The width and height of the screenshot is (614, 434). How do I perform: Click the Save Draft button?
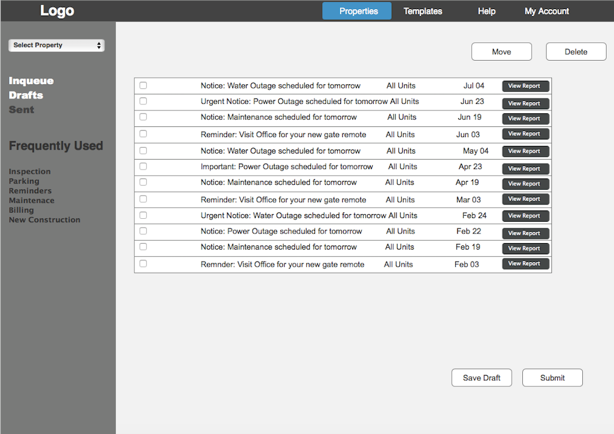pyautogui.click(x=482, y=378)
